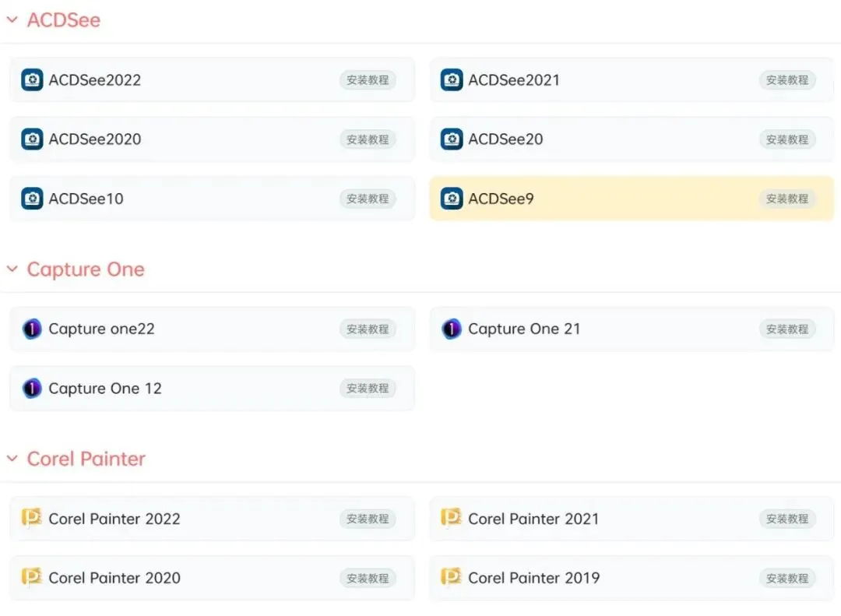Click the ACDSee20 camera icon
Viewport: 841px width, 616px height.
[452, 139]
